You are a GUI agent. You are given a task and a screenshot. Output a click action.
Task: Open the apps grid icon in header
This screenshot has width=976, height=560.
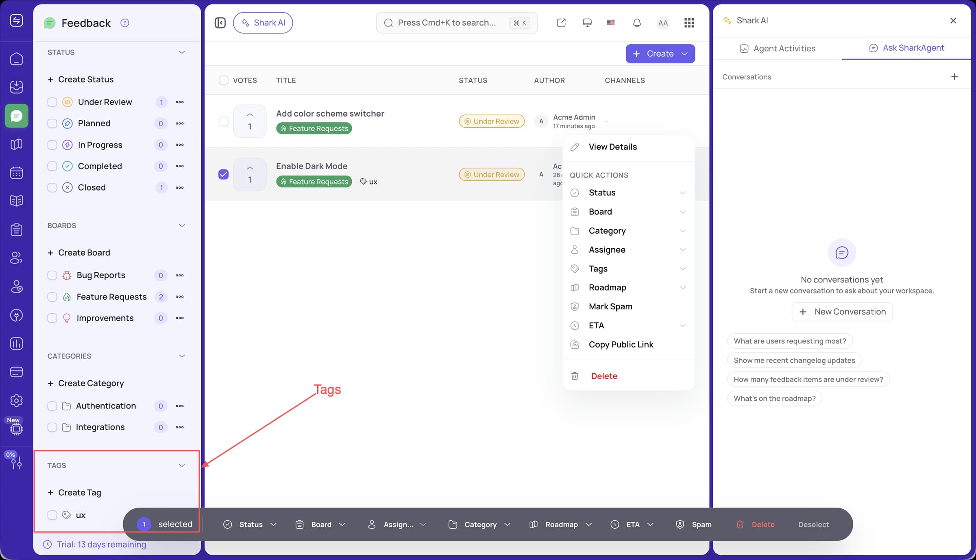(689, 23)
